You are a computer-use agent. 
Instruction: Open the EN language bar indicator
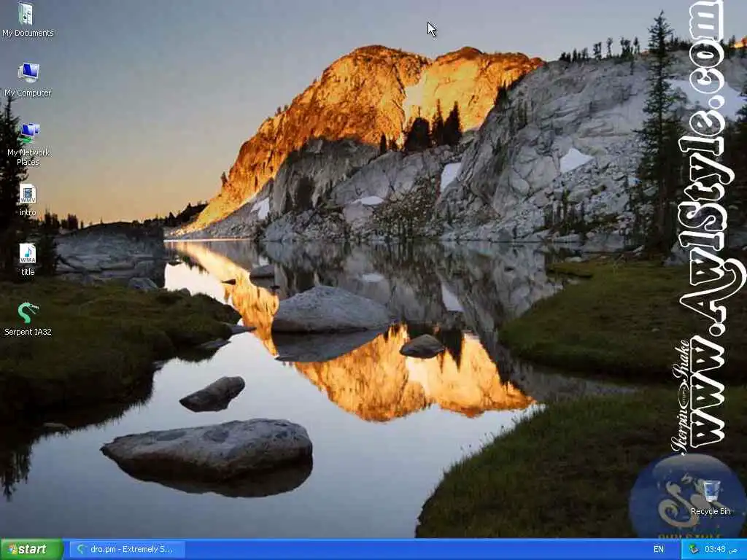(x=659, y=549)
